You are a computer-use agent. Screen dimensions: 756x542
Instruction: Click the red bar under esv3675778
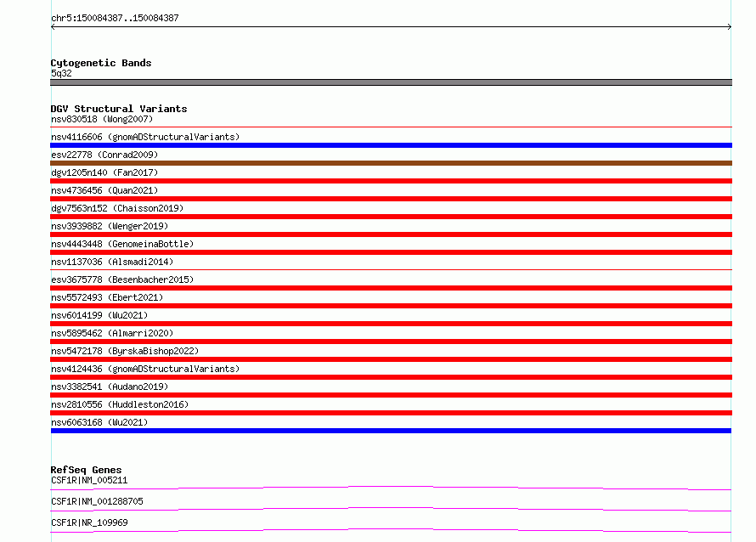click(x=391, y=288)
